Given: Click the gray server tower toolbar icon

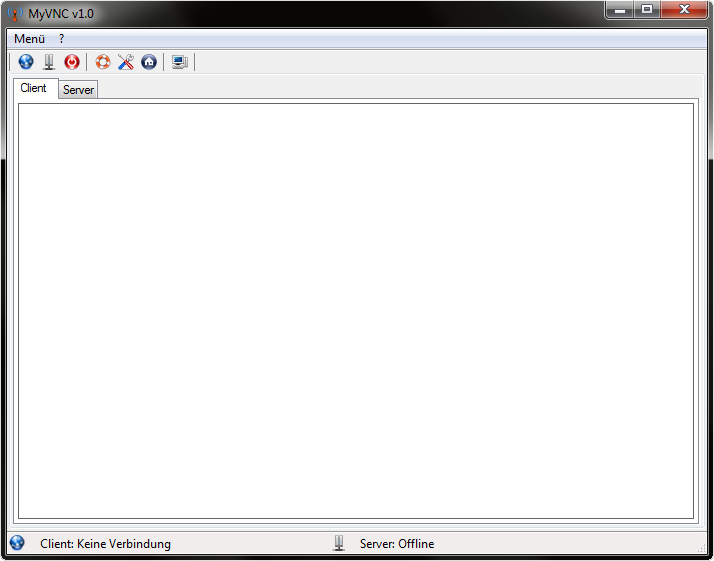Looking at the screenshot, I should coord(49,62).
